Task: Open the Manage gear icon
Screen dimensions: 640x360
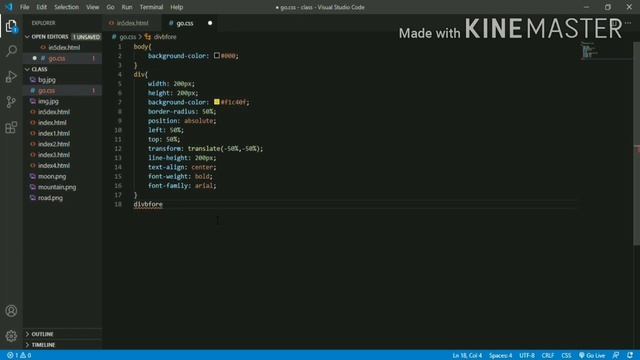Action: 11,336
